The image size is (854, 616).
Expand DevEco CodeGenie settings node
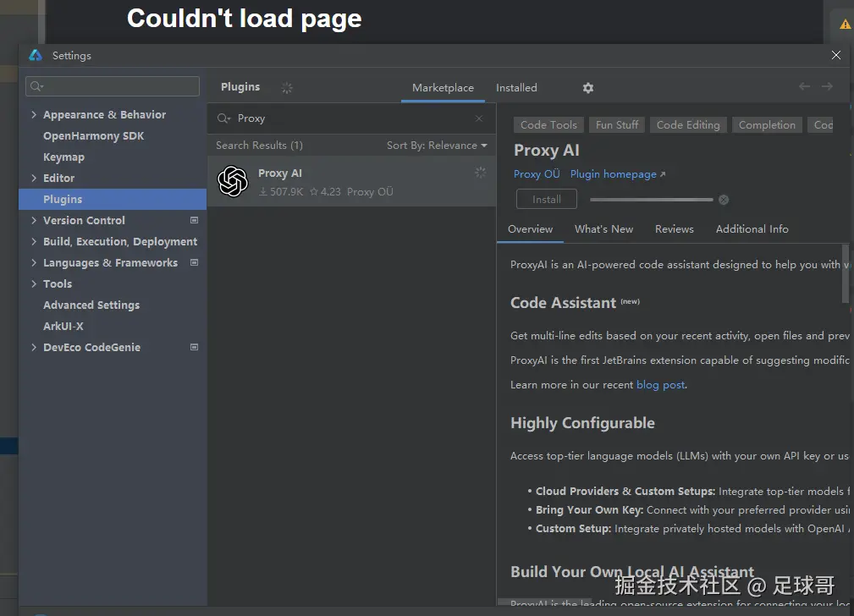coord(34,347)
